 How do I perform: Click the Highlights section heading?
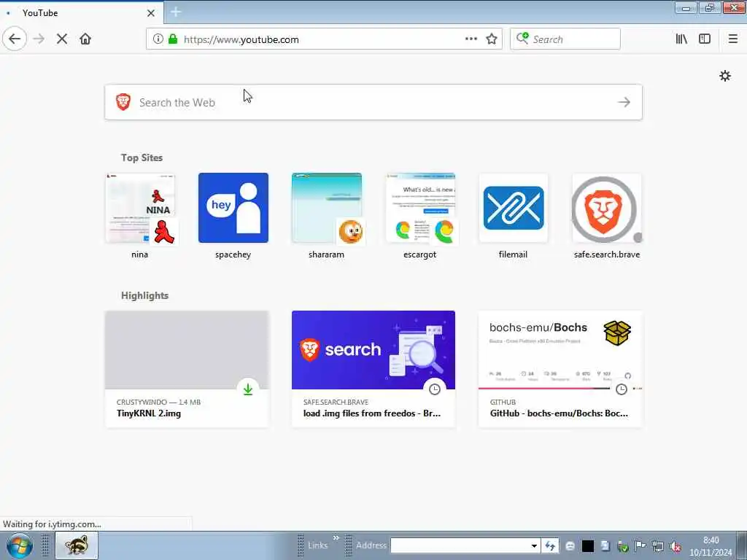145,295
